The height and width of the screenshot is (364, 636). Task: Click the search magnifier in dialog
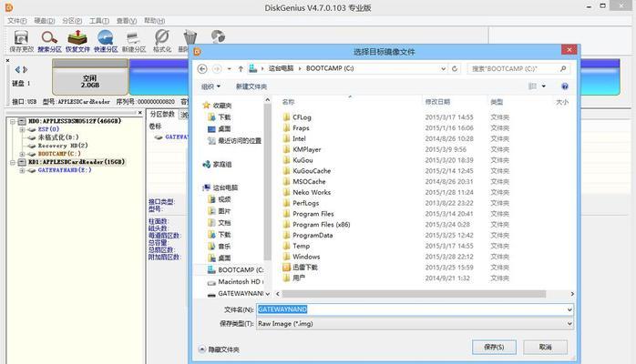pos(563,69)
